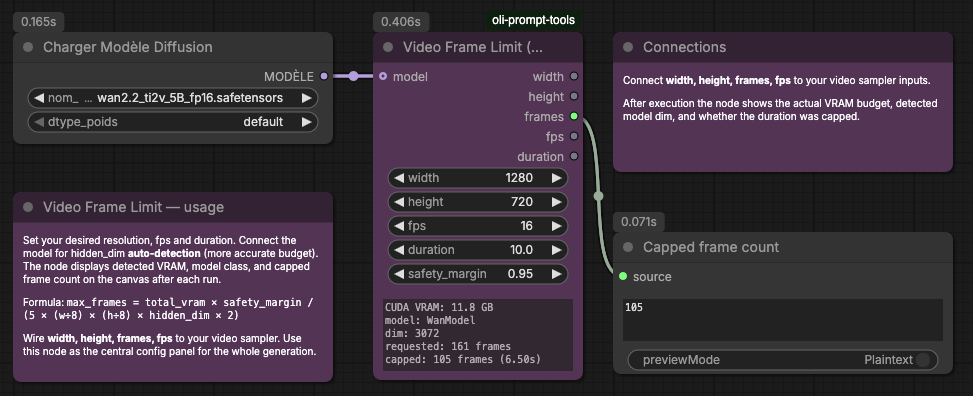Increase height value with right arrow
Viewport: 973px width, 396px height.
557,202
